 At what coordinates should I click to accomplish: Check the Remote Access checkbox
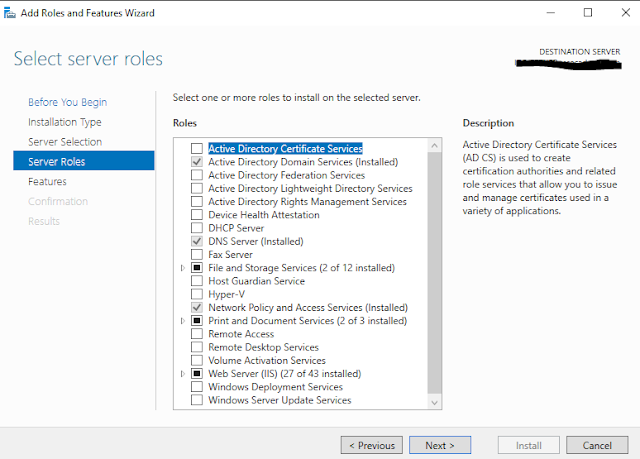point(197,334)
